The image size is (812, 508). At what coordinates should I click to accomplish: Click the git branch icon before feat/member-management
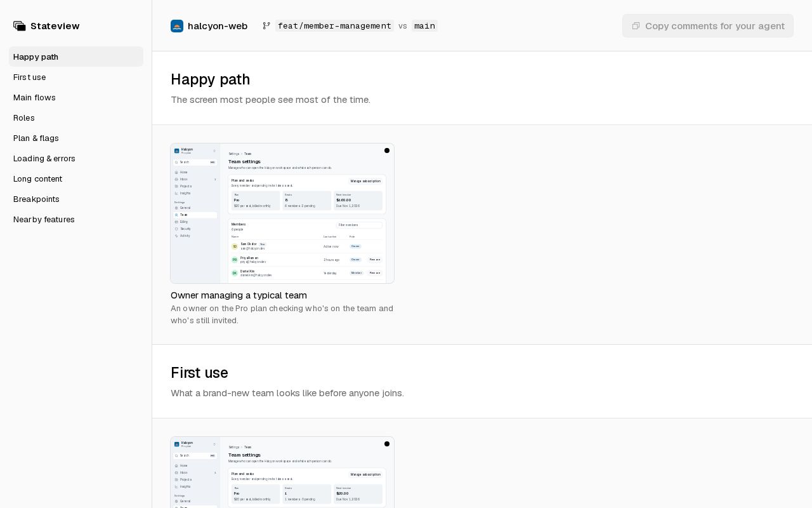266,26
